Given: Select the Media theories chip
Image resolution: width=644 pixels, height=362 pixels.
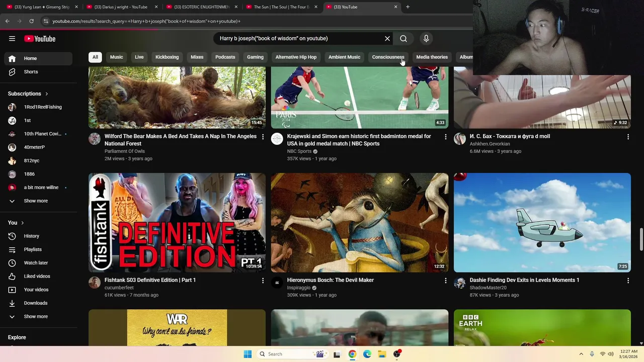Looking at the screenshot, I should [432, 57].
